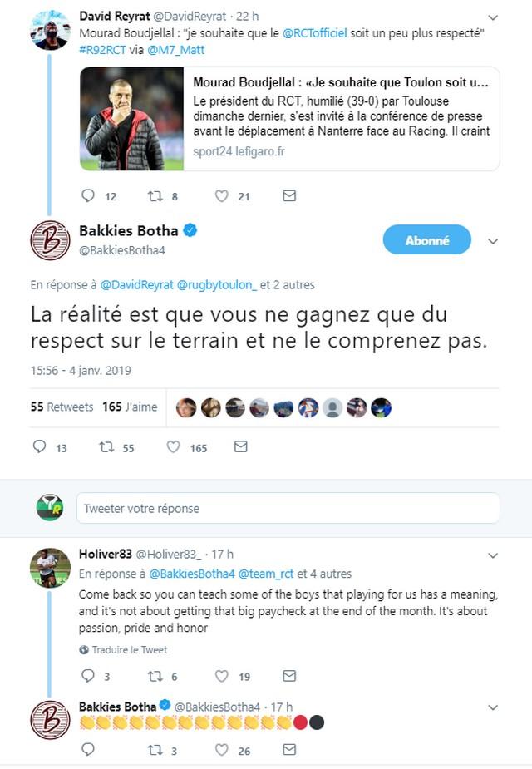Open Bakkies Botha's profile avatar in main tweet

click(x=51, y=240)
